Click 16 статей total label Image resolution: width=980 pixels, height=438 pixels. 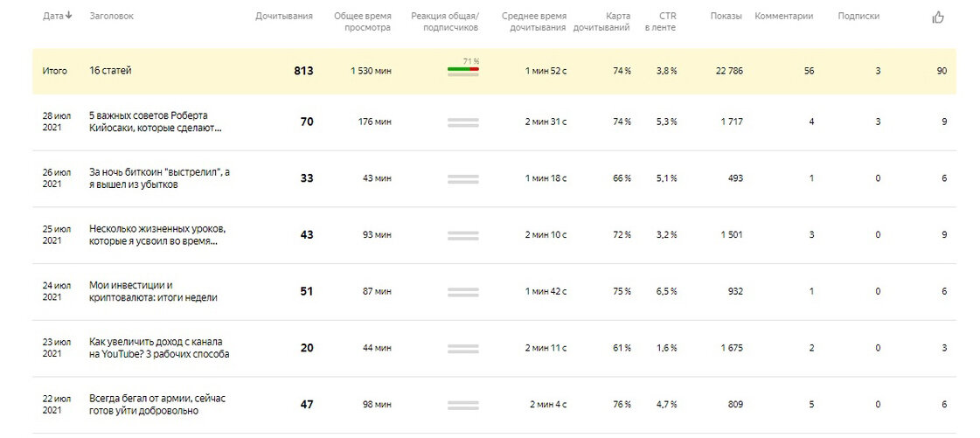pos(111,71)
